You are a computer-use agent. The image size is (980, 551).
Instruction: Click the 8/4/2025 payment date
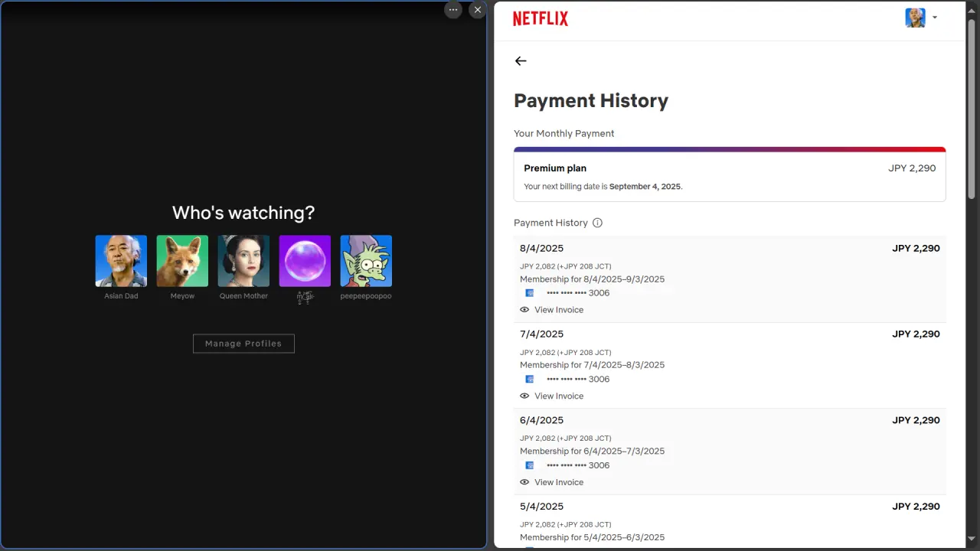coord(541,249)
